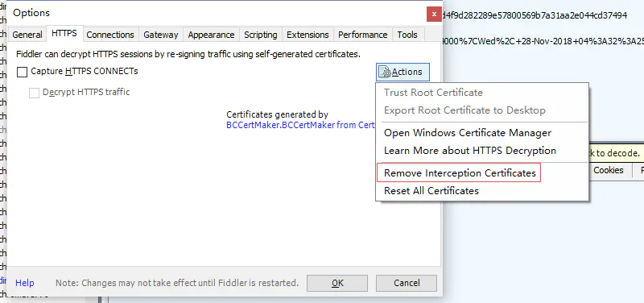Go to the Scripting tab
This screenshot has width=644, height=303.
coord(260,35)
